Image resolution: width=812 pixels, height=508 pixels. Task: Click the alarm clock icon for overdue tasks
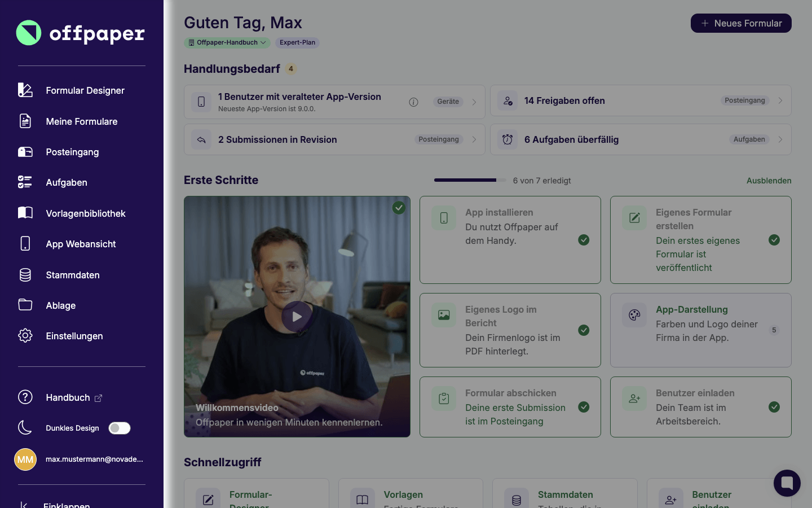point(507,139)
